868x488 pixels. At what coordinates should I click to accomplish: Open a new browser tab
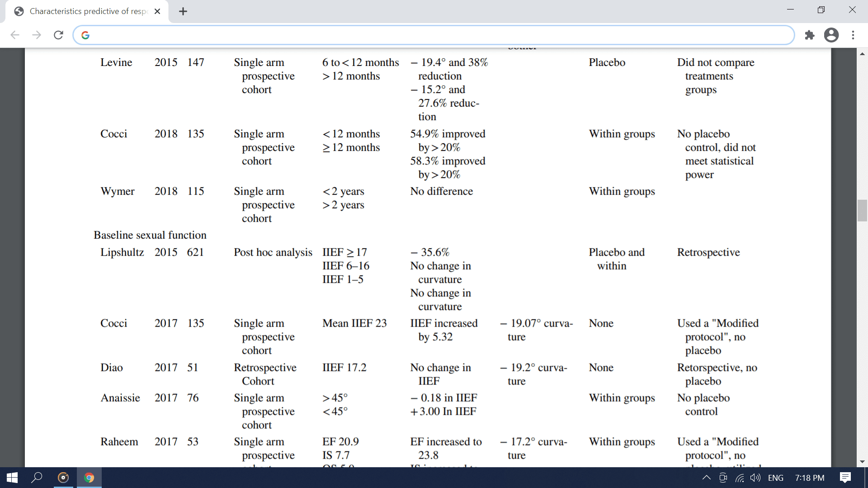(183, 12)
